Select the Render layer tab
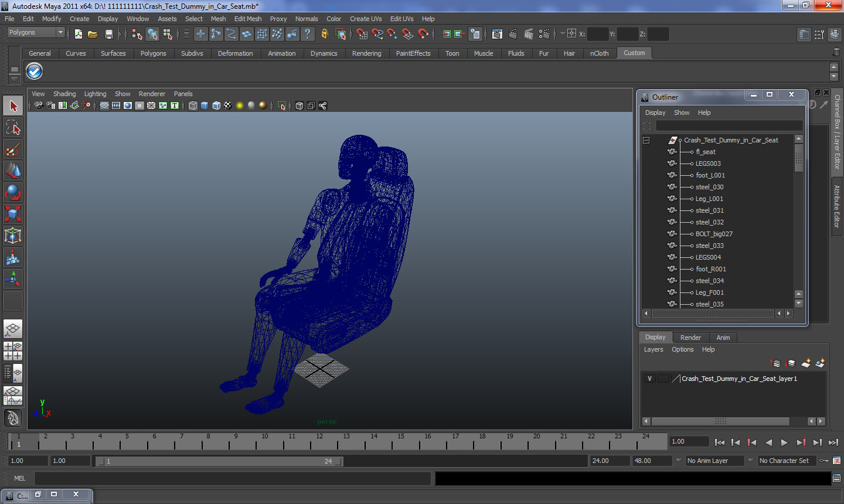 [690, 338]
